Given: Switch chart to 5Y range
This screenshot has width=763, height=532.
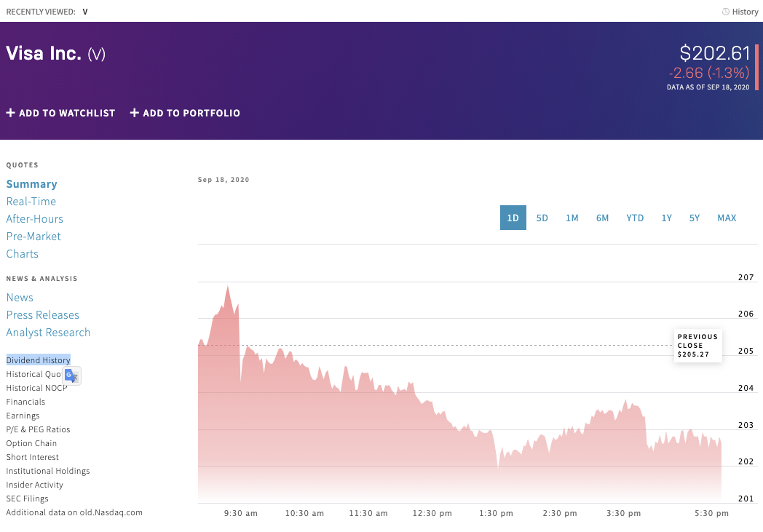Looking at the screenshot, I should tap(695, 218).
